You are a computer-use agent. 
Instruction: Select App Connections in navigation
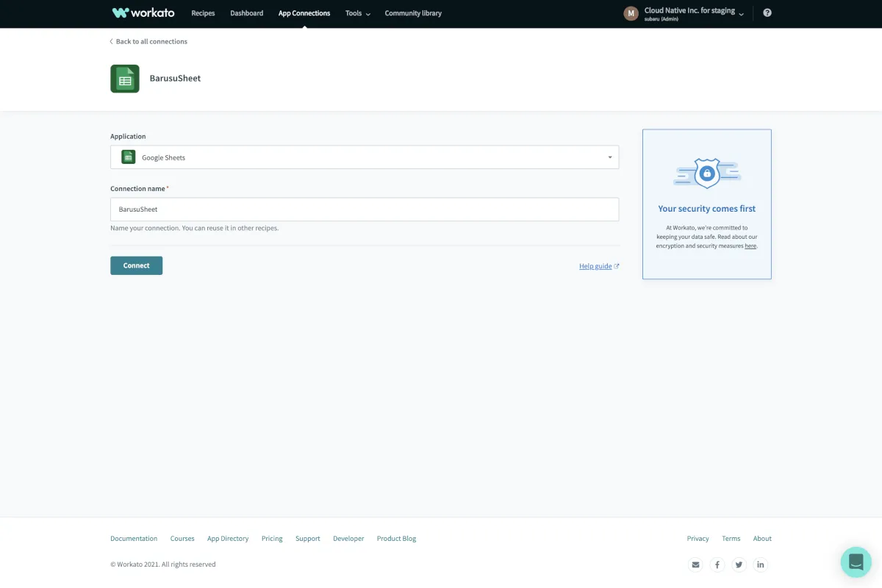tap(304, 13)
